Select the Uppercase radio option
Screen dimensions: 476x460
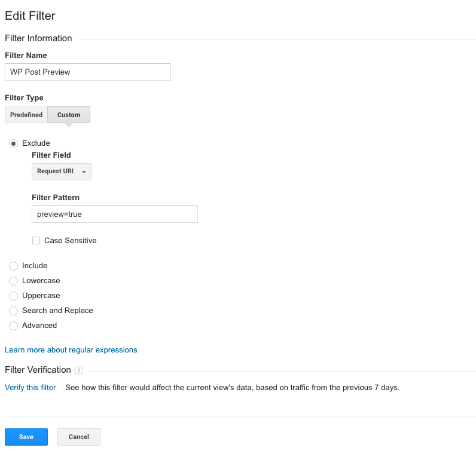pos(14,296)
